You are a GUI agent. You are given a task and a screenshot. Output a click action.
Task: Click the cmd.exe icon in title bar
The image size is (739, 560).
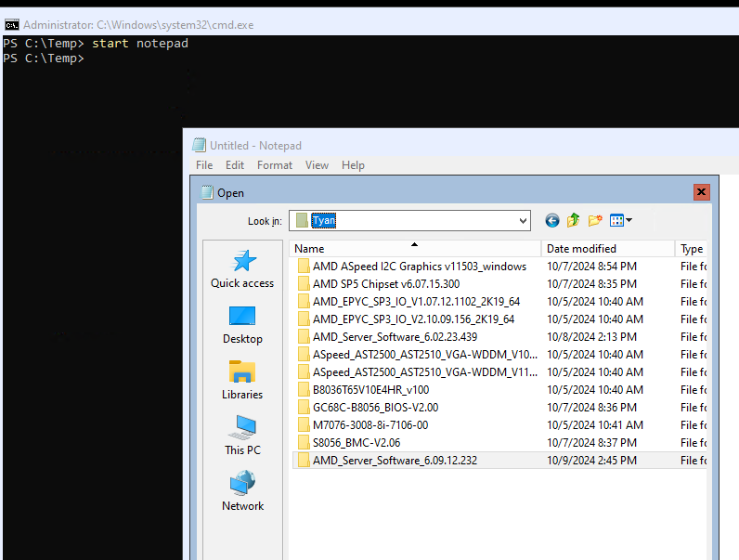12,24
